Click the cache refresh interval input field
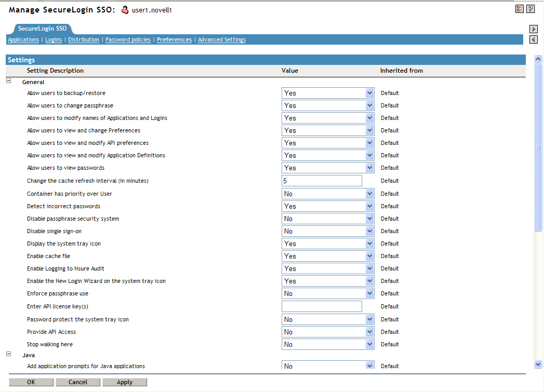The height and width of the screenshot is (392, 544). pyautogui.click(x=321, y=180)
